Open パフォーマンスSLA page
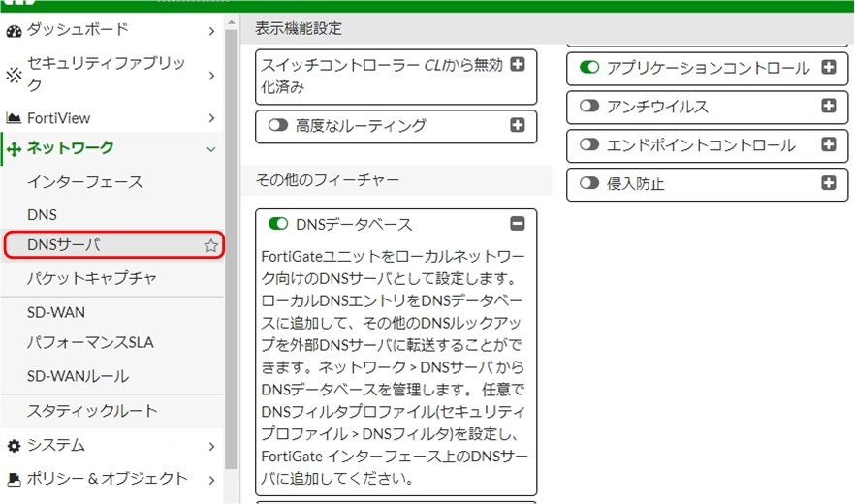This screenshot has width=855, height=504. (x=111, y=342)
